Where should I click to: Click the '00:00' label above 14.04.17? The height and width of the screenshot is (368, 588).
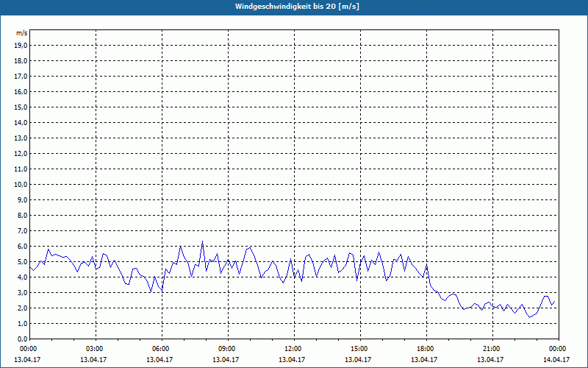(x=559, y=349)
